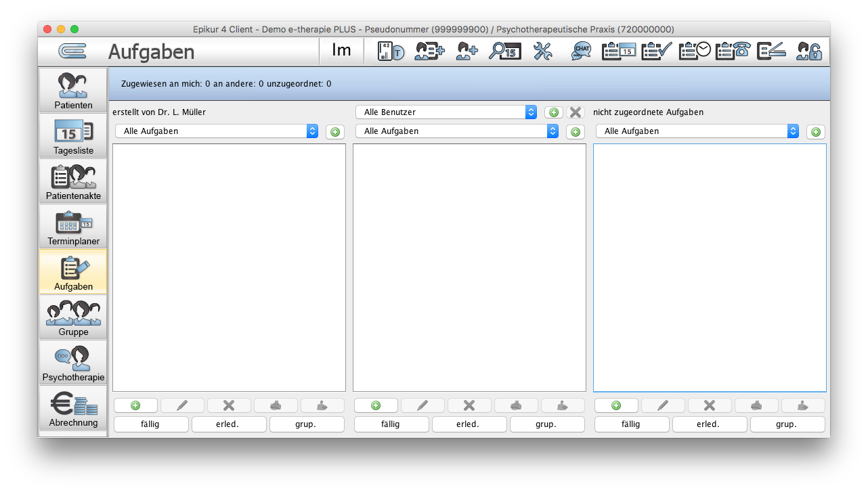Viewport: 868px width, 492px height.
Task: Click the form pencil toolbar icon
Action: [x=771, y=51]
